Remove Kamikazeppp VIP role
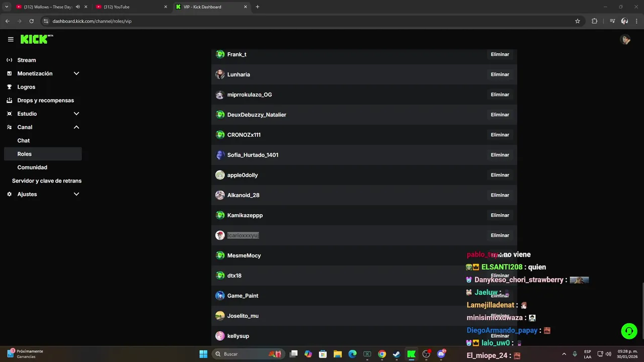 tap(500, 215)
